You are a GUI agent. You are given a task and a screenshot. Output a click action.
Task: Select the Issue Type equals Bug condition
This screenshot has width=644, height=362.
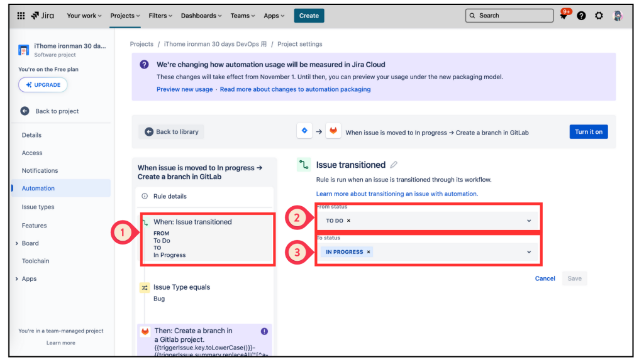coord(204,293)
